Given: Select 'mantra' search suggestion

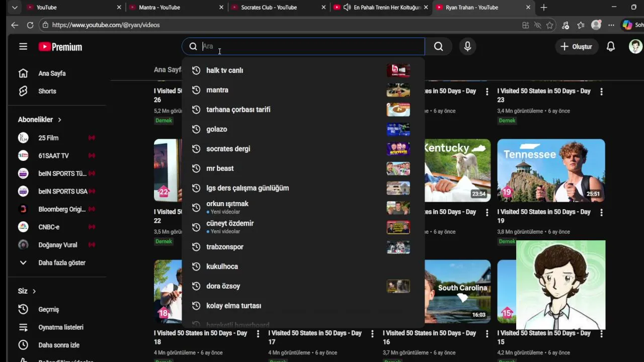Looking at the screenshot, I should point(303,90).
